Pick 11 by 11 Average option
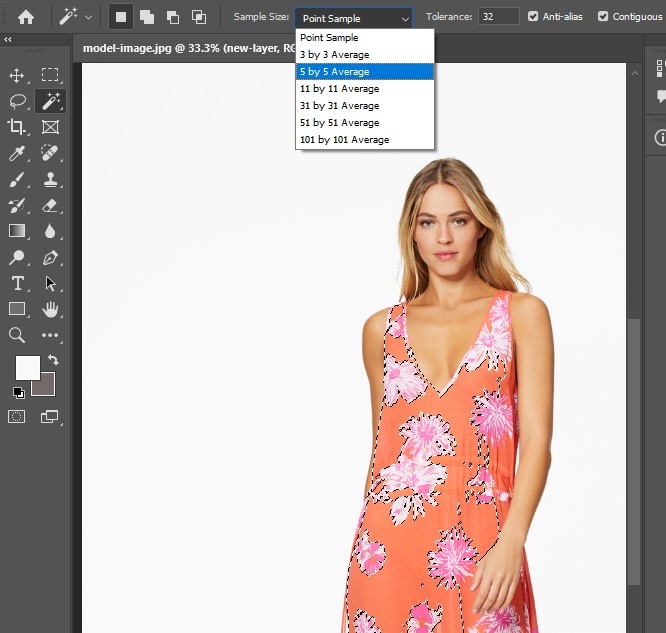The image size is (666, 633). (365, 88)
